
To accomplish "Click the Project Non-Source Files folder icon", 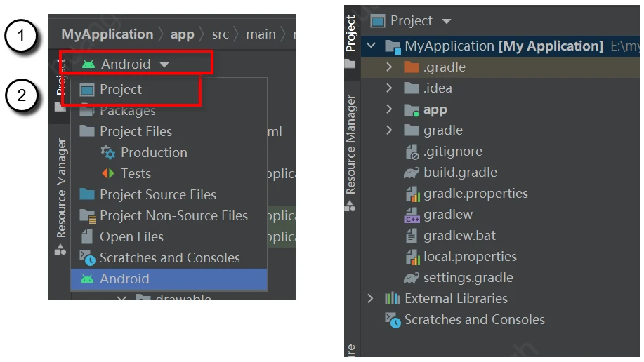I will (88, 216).
